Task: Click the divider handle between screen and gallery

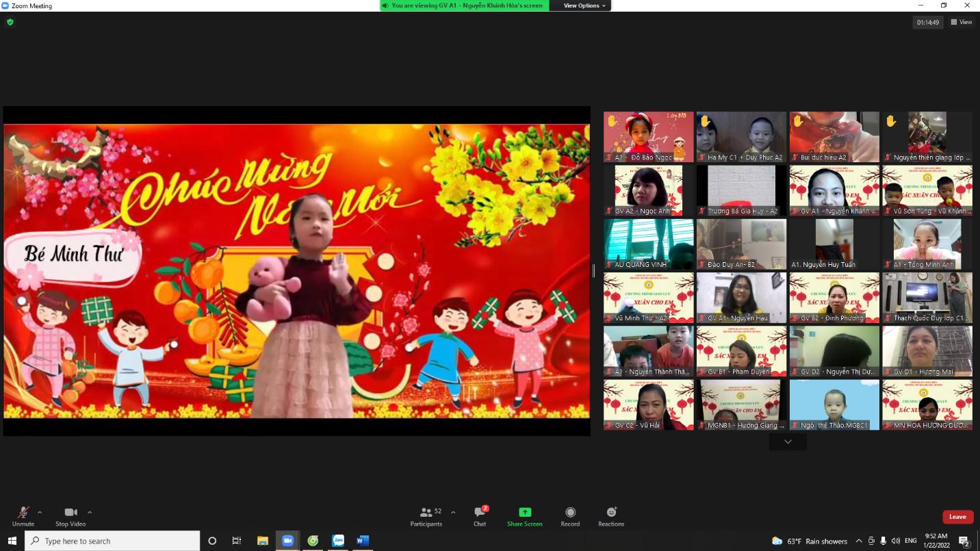Action: [593, 271]
